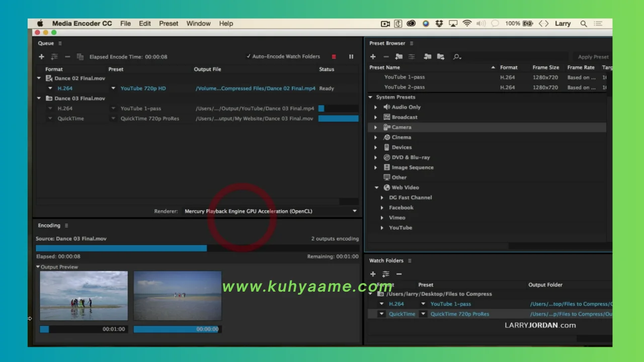
Task: Collapse the System Presets group
Action: 371,97
